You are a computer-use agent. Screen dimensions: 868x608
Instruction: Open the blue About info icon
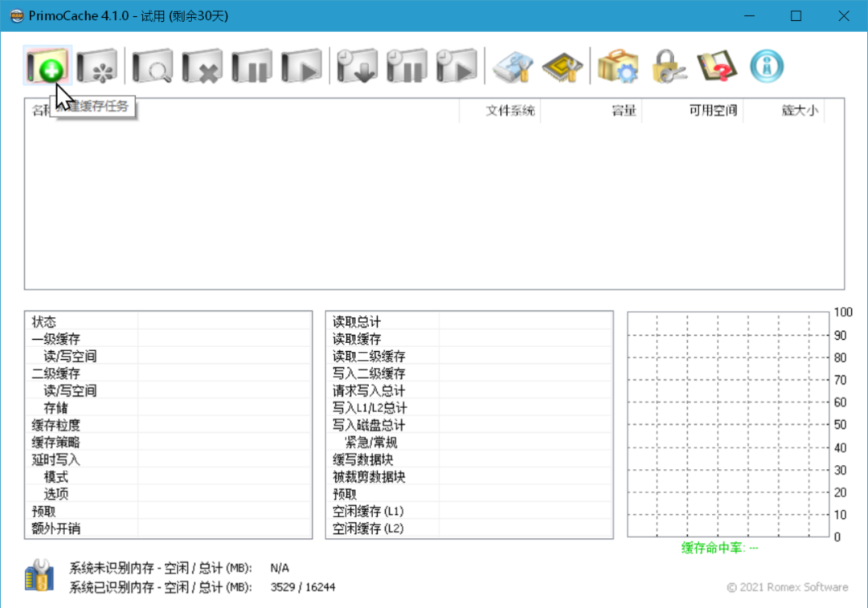[767, 66]
